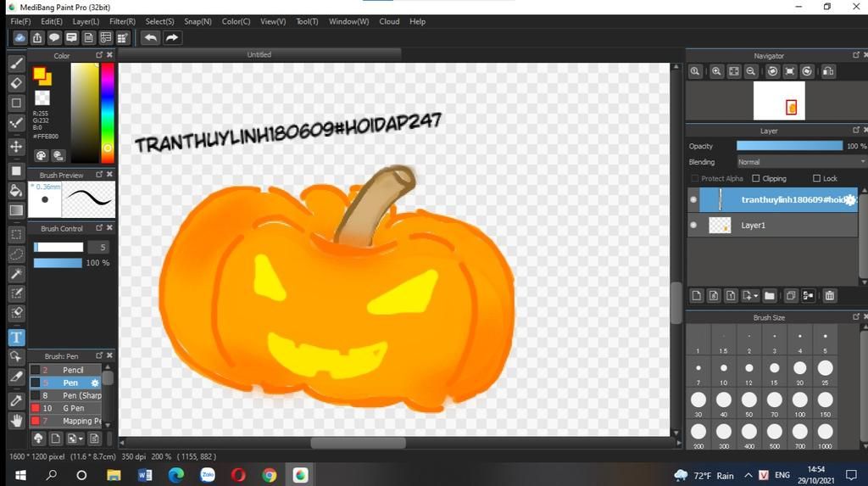Click Navigator zoom in magnifier
The height and width of the screenshot is (486, 868).
click(x=716, y=71)
